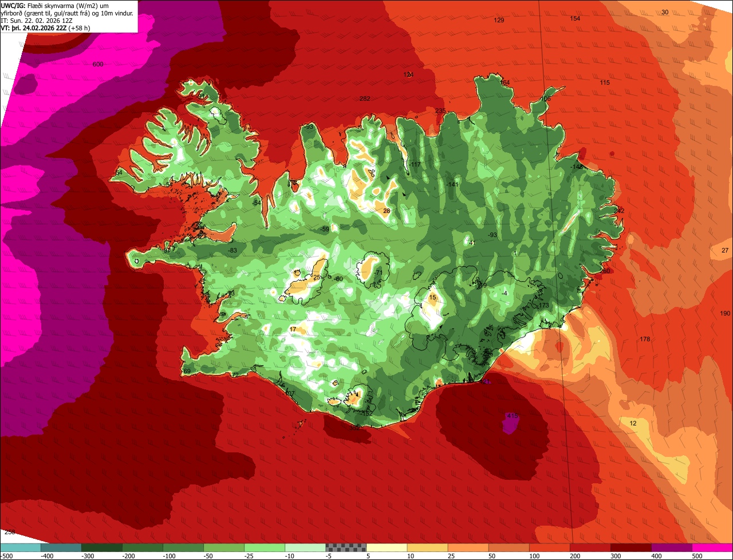Screen dimensions: 733x560
Task: Click the pale yellow legend swatch between 5 and 10
Action: [x=387, y=547]
